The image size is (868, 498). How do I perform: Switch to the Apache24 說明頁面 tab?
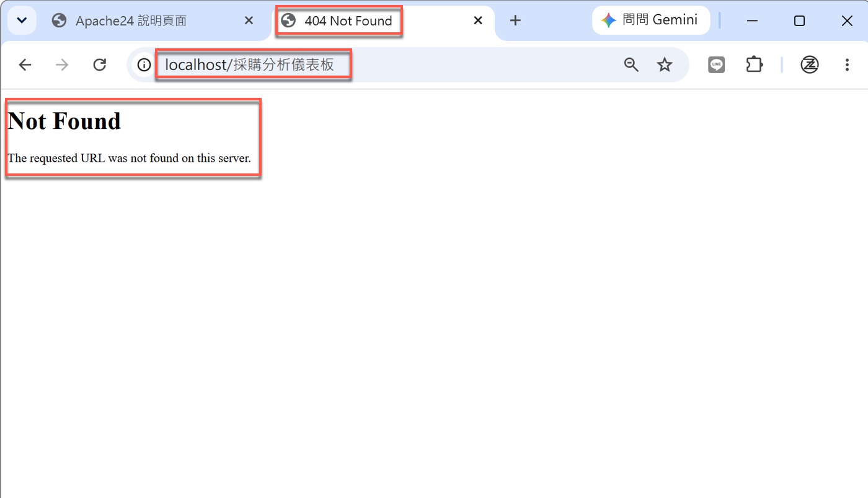tap(154, 20)
